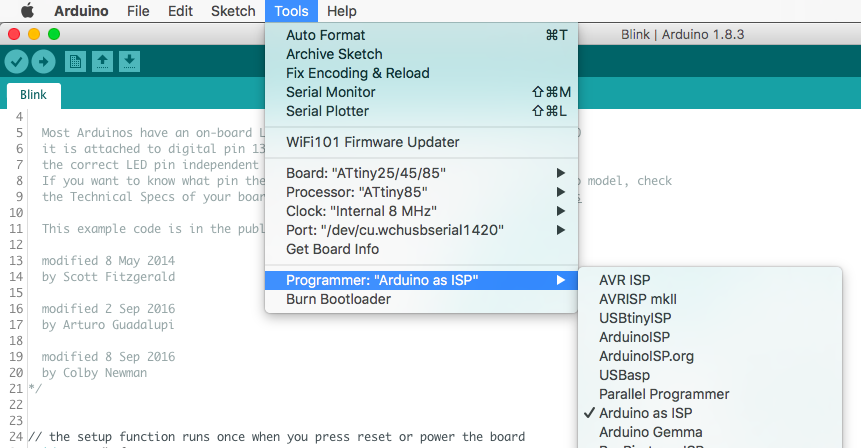This screenshot has height=448, width=861.
Task: Select USBtinyISP programmer
Action: (x=710, y=318)
